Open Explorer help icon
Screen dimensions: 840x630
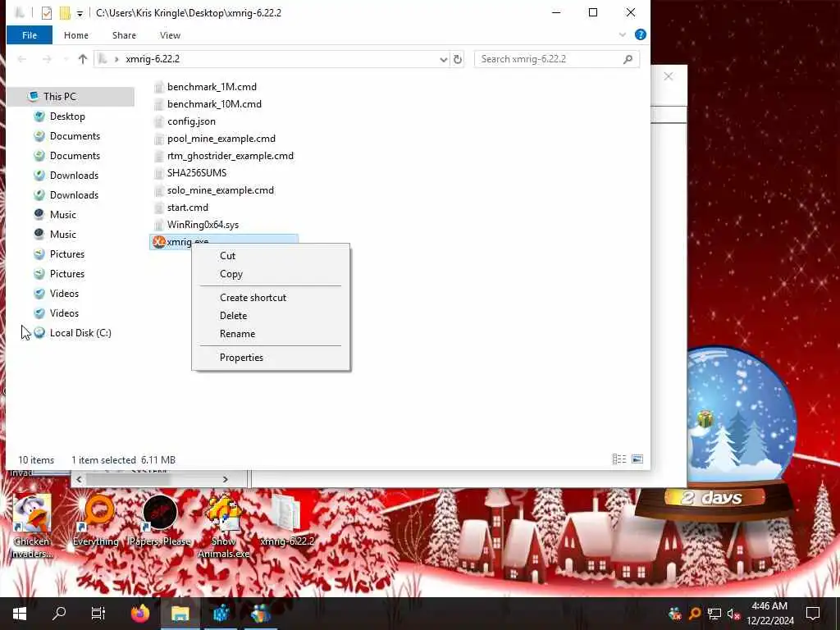[x=640, y=34]
